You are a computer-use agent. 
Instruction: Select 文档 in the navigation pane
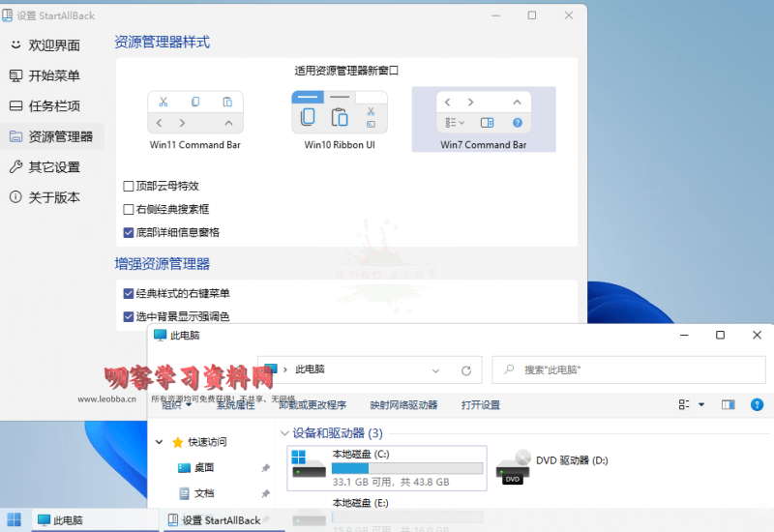[x=204, y=493]
